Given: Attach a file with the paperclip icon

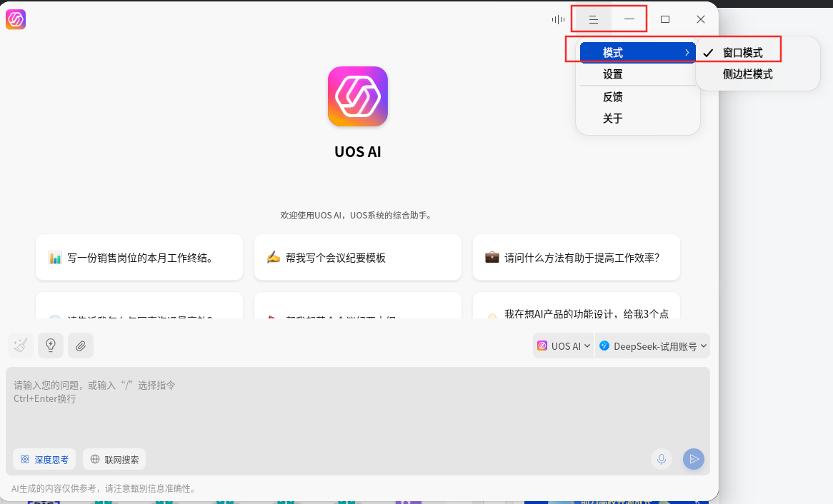Looking at the screenshot, I should (81, 346).
